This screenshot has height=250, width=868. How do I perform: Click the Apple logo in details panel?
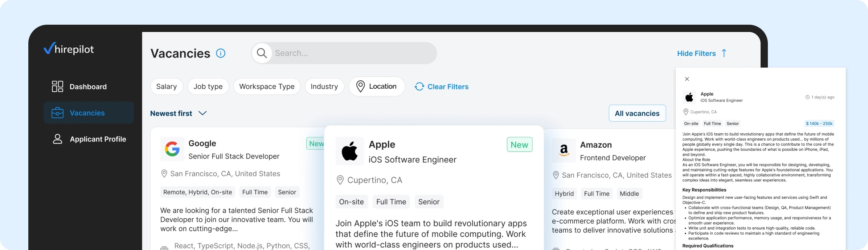point(689,97)
